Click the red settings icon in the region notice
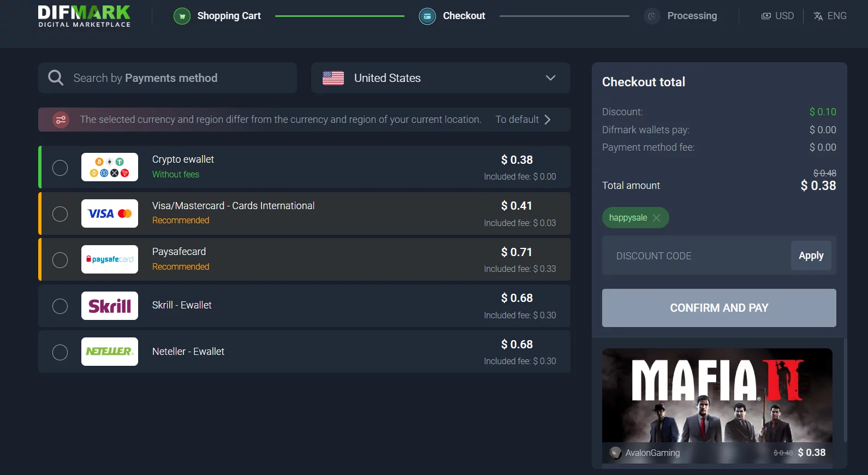The image size is (868, 475). coord(61,120)
